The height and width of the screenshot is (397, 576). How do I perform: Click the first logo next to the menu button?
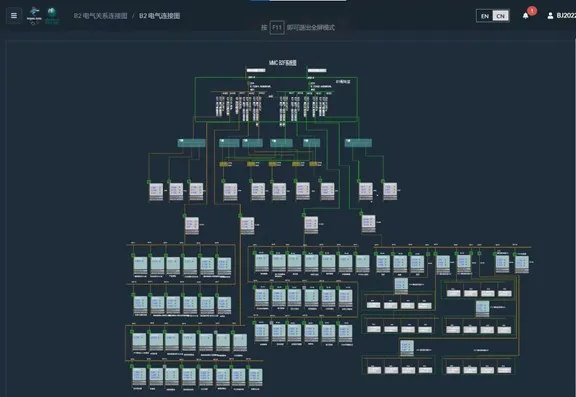click(x=34, y=16)
